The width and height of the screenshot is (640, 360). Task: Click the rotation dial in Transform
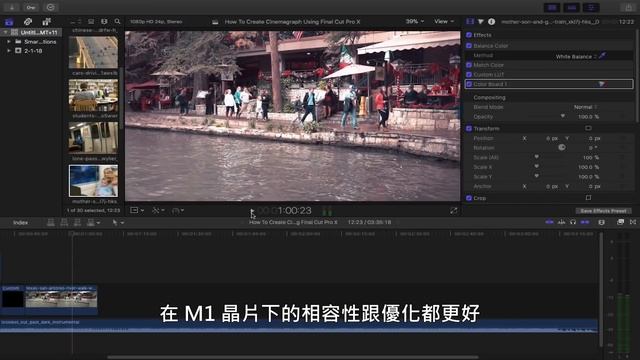tap(562, 147)
